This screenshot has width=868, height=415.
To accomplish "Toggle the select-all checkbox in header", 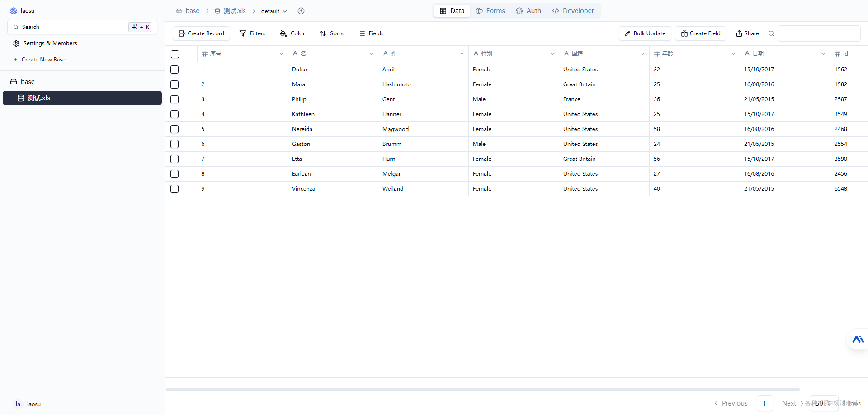I will (x=175, y=54).
